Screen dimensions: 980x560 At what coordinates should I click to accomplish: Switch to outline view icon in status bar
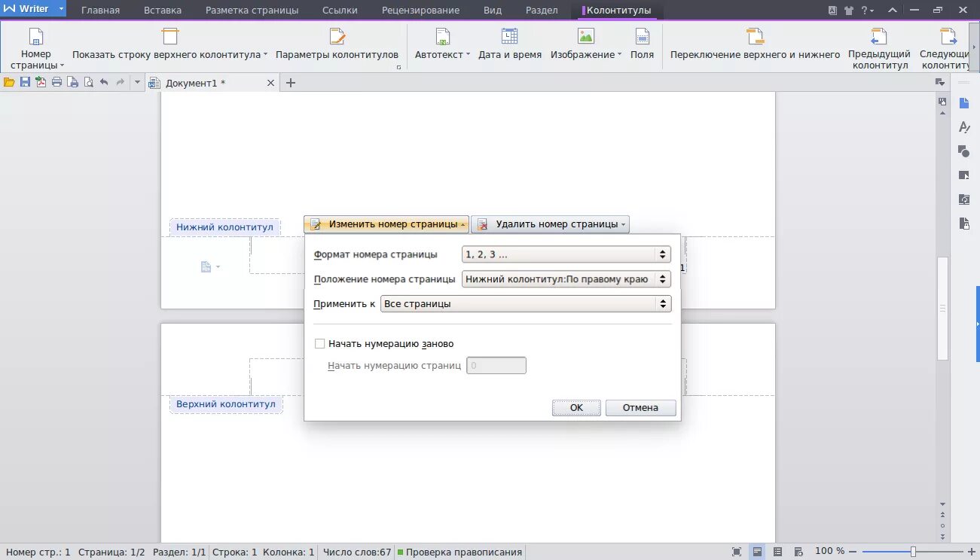pos(777,552)
